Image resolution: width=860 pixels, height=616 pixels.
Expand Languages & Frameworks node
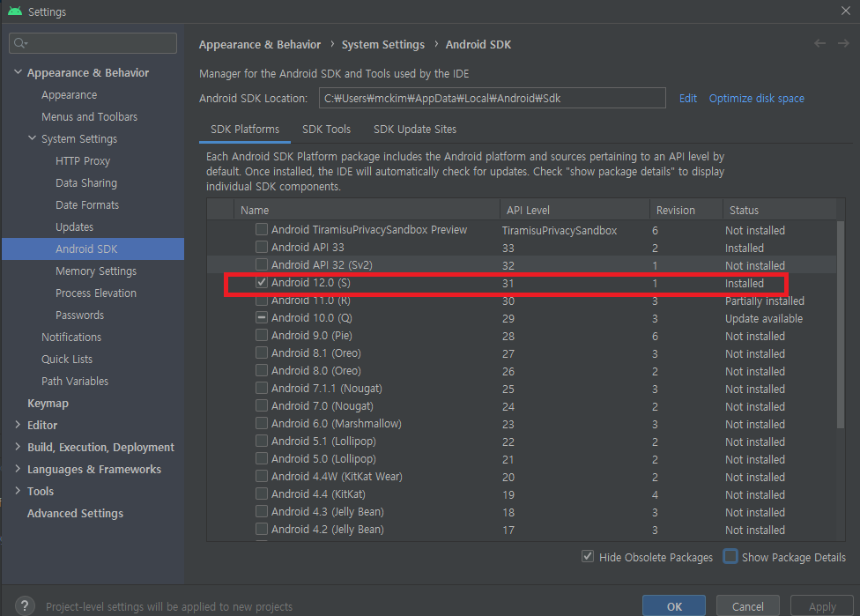tap(18, 469)
